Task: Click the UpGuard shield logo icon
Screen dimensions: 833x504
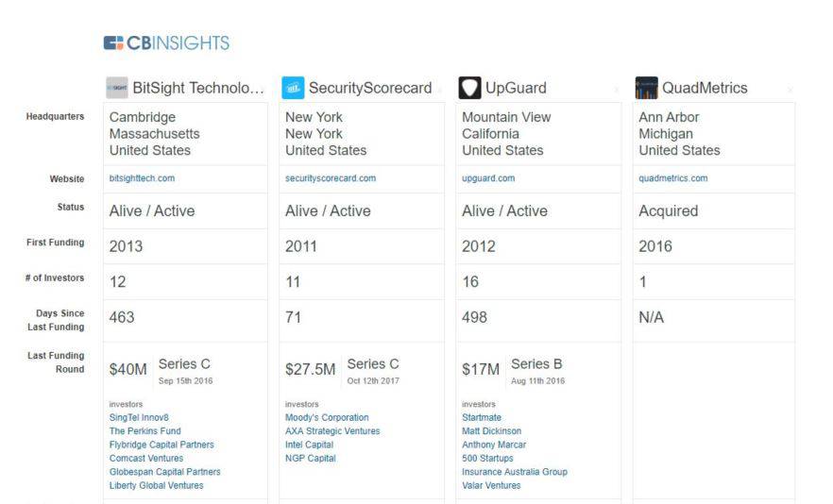Action: pos(469,88)
